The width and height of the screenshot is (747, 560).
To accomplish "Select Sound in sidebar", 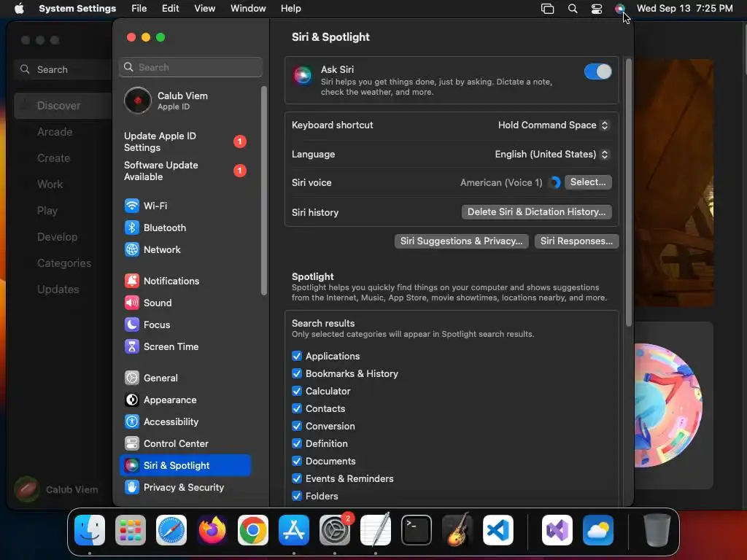I will click(185, 303).
